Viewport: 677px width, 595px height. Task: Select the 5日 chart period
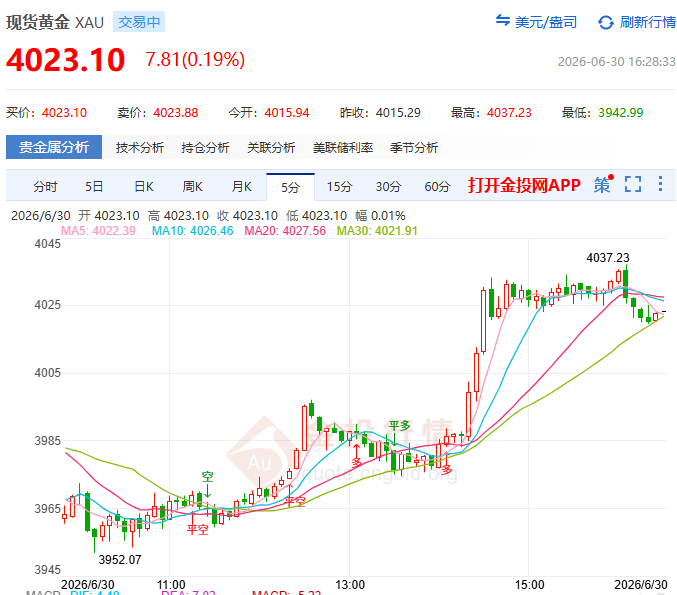pos(94,187)
